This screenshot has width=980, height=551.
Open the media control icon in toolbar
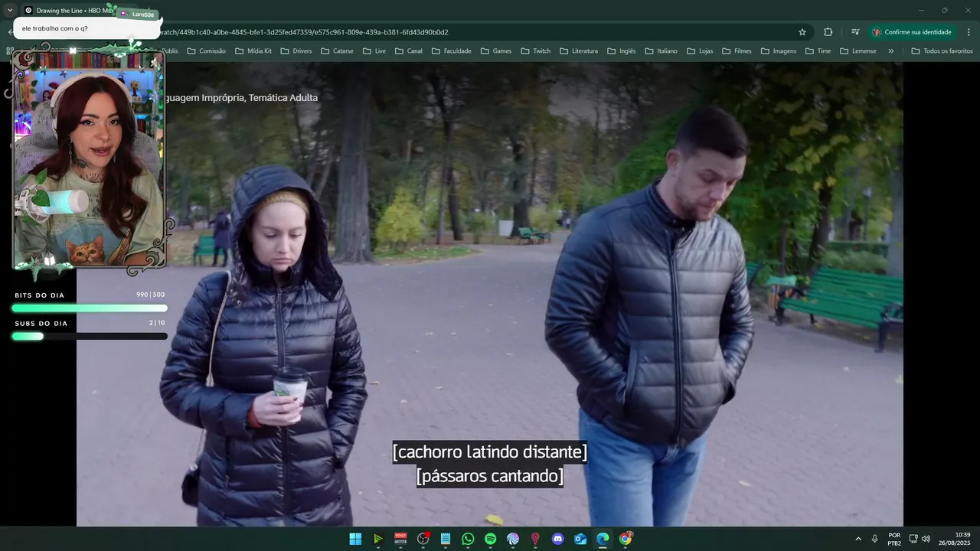855,32
